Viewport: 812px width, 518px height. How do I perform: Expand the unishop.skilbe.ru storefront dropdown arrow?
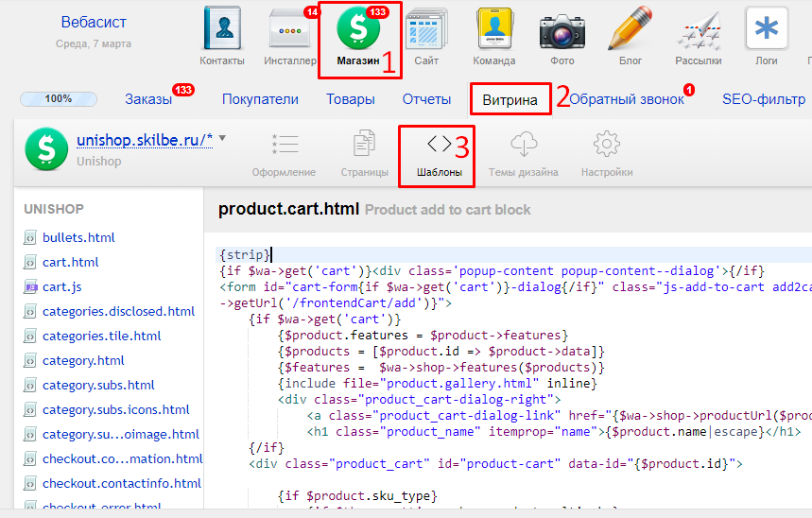pos(222,139)
